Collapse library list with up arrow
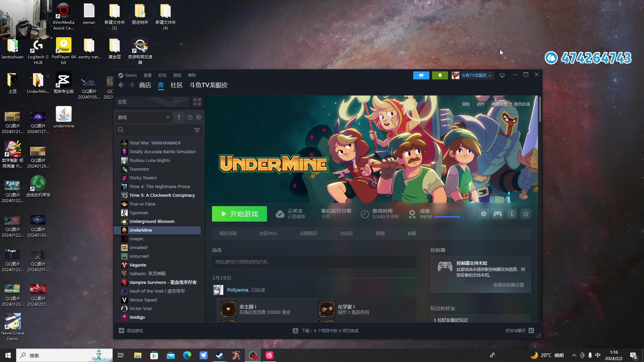 [x=179, y=117]
